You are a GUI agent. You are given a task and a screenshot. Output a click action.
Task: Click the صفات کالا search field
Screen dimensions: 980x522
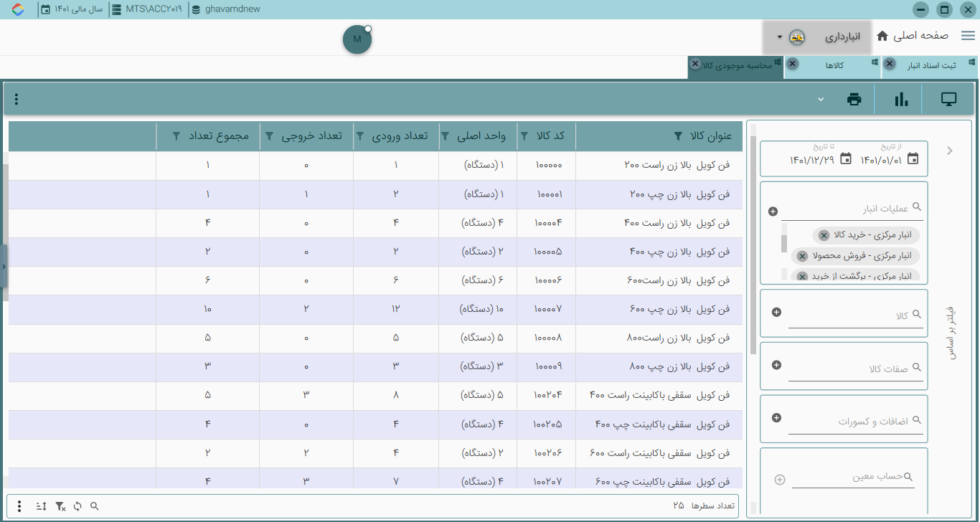[x=855, y=369]
